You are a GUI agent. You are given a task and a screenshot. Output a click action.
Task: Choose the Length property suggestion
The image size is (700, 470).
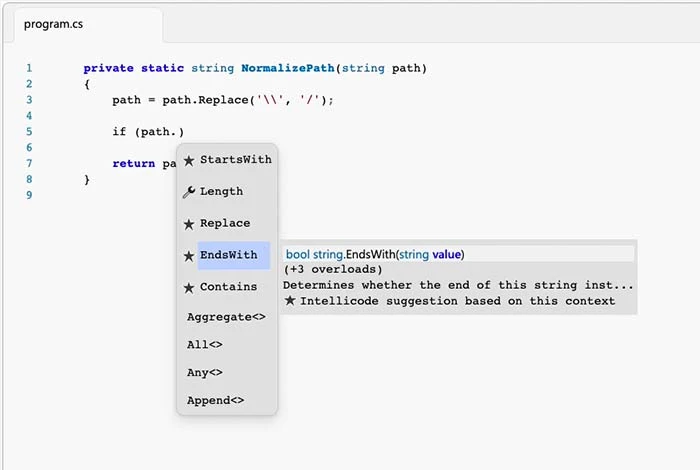[x=221, y=191]
